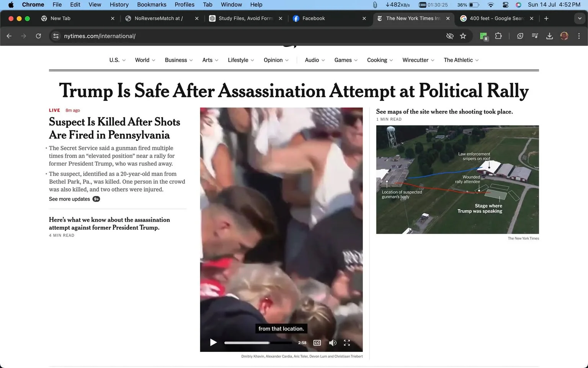Click See more updates link

74,199
